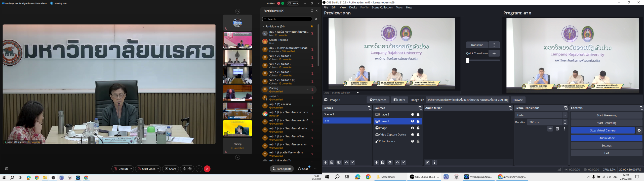The image size is (644, 181).
Task: Browse for the image file
Action: coord(518,100)
